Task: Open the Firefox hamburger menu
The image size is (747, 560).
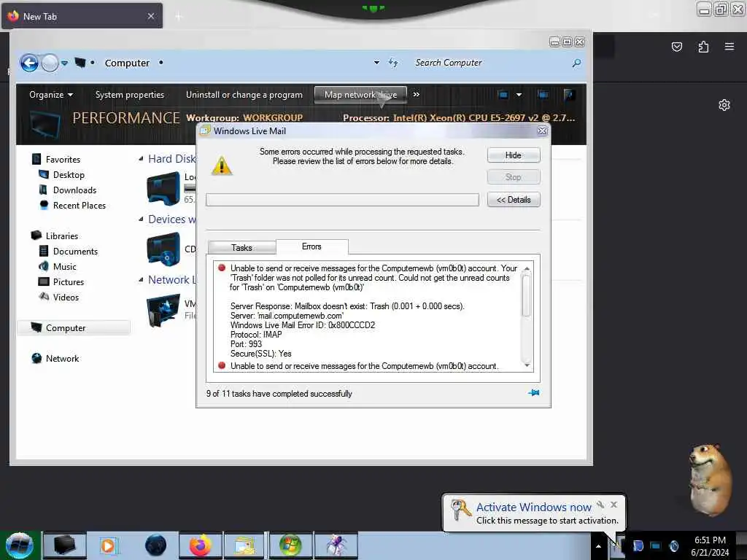Action: [729, 47]
